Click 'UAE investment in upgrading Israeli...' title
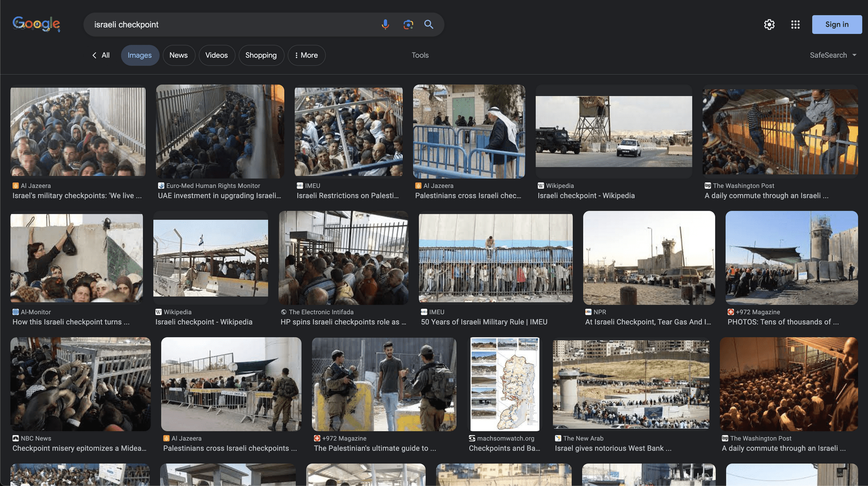Screen dimensions: 868x486 pyautogui.click(x=219, y=196)
